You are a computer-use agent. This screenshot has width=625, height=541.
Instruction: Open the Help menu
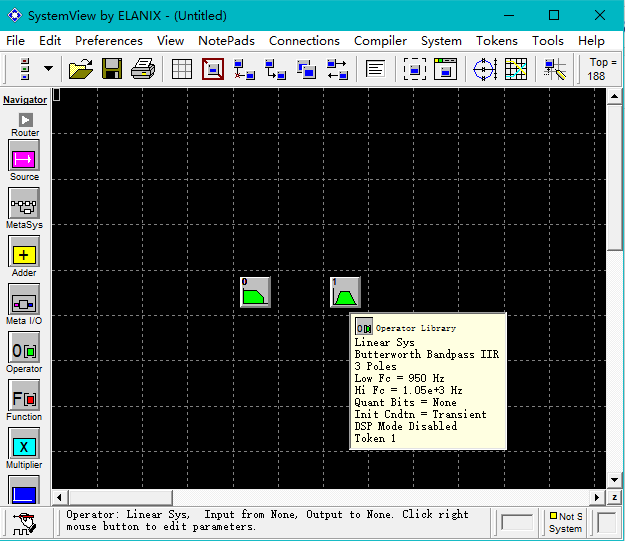pos(591,41)
